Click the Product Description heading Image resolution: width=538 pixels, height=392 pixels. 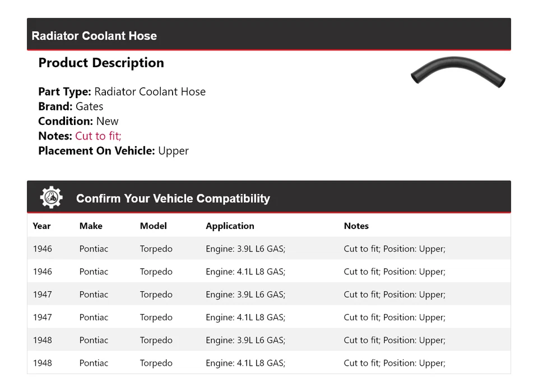click(x=101, y=63)
